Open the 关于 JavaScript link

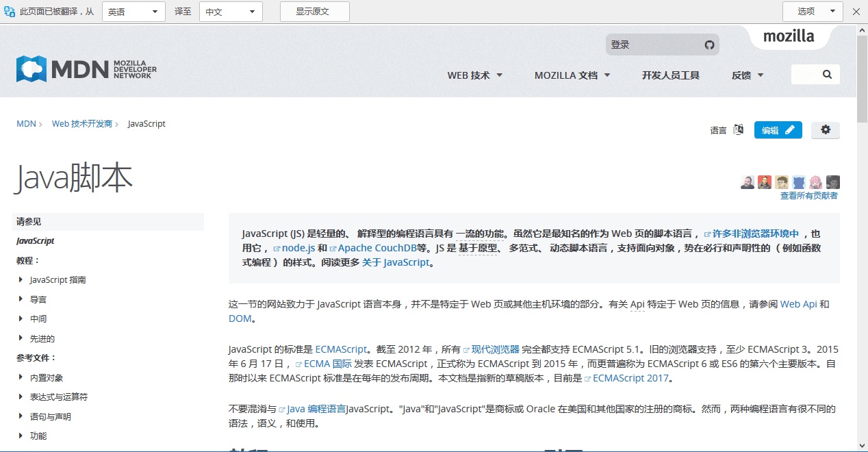(396, 262)
